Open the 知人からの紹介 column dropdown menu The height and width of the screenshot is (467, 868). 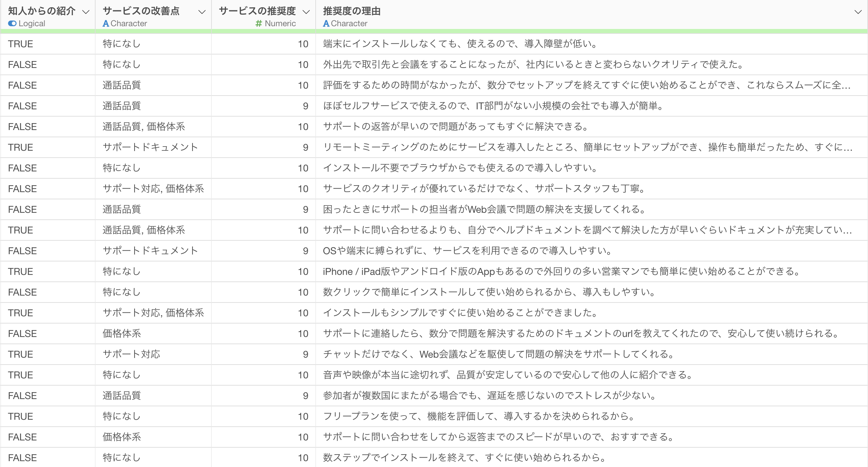pos(86,12)
